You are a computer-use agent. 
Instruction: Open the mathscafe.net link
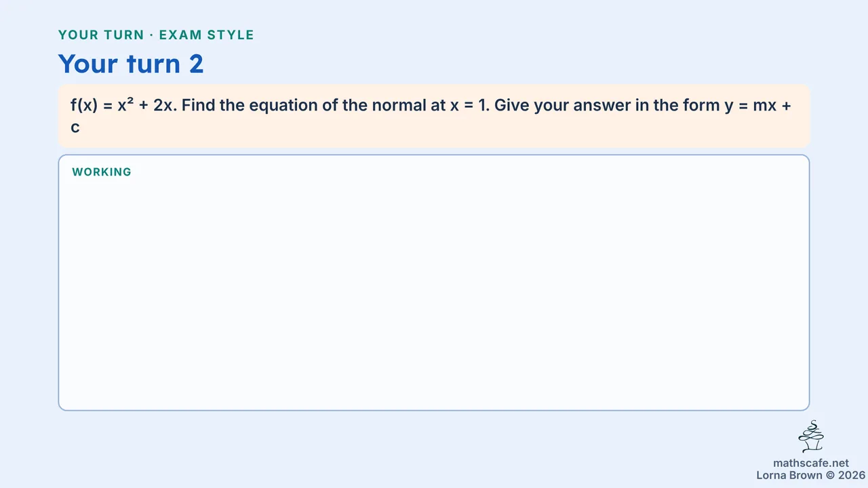point(810,464)
